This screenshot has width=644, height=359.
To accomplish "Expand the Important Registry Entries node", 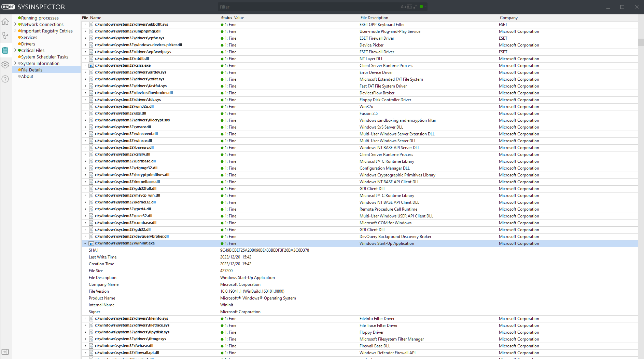I will pos(15,31).
